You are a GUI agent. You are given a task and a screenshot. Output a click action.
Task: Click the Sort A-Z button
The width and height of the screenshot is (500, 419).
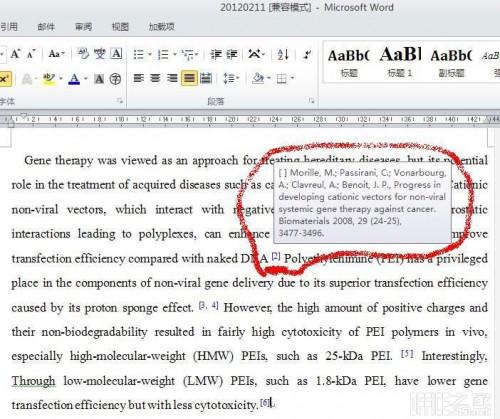point(283,54)
